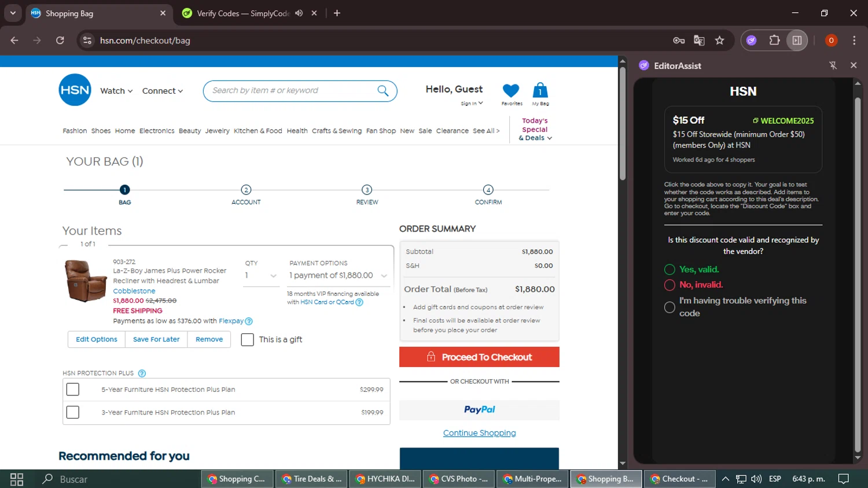Click Edit Options for the recliner
Screen dimensions: 868x488
[97, 339]
